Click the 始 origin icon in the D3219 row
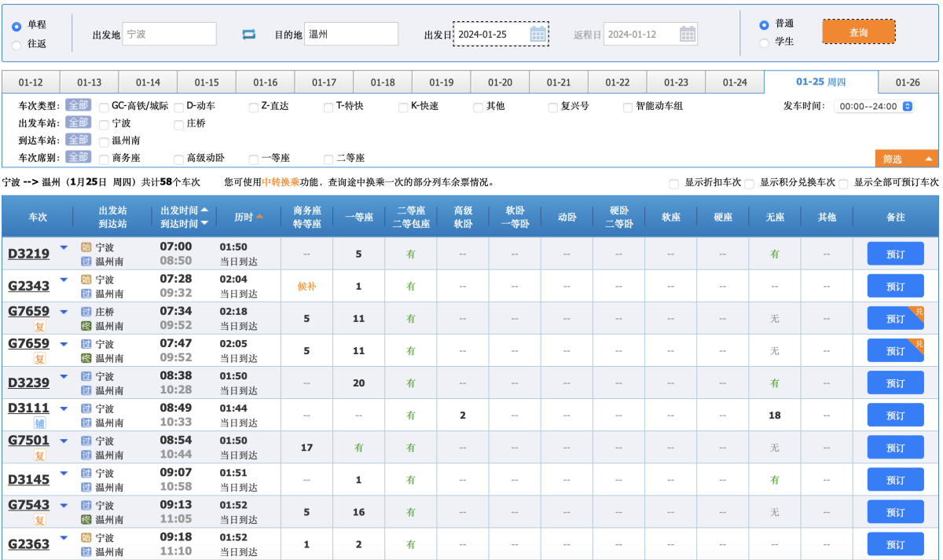 (86, 247)
